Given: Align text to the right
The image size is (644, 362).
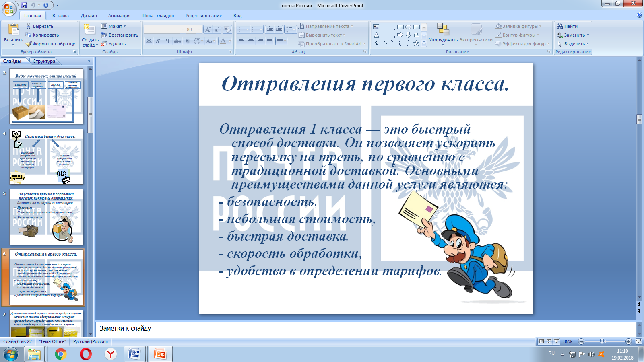Looking at the screenshot, I should 260,41.
